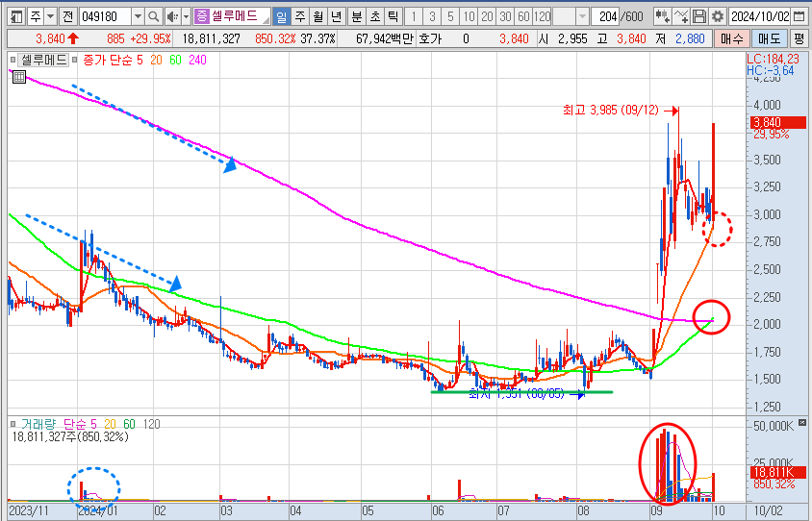Screen dimensions: 812x521
Task: Expand the 셀루메드 stock name corner arrow
Action: point(266,20)
